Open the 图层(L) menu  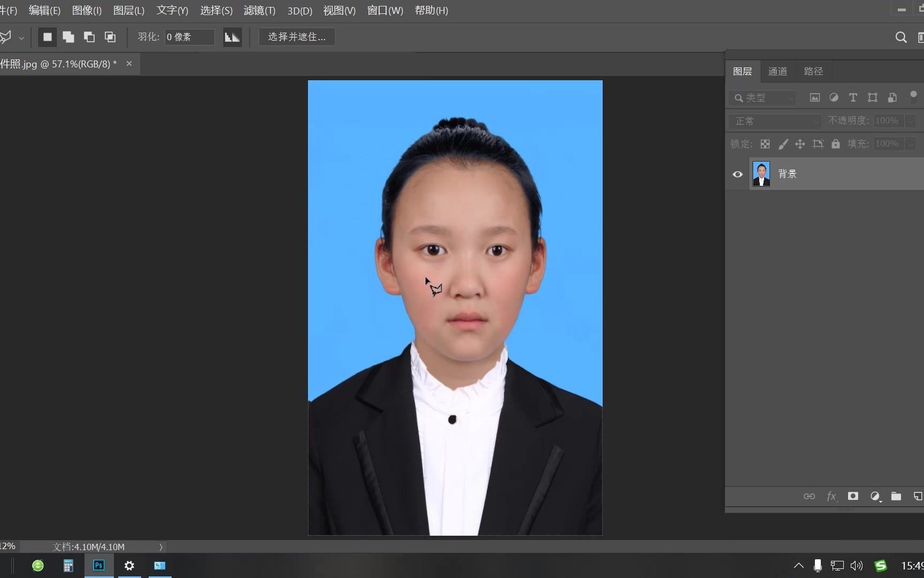click(x=129, y=10)
